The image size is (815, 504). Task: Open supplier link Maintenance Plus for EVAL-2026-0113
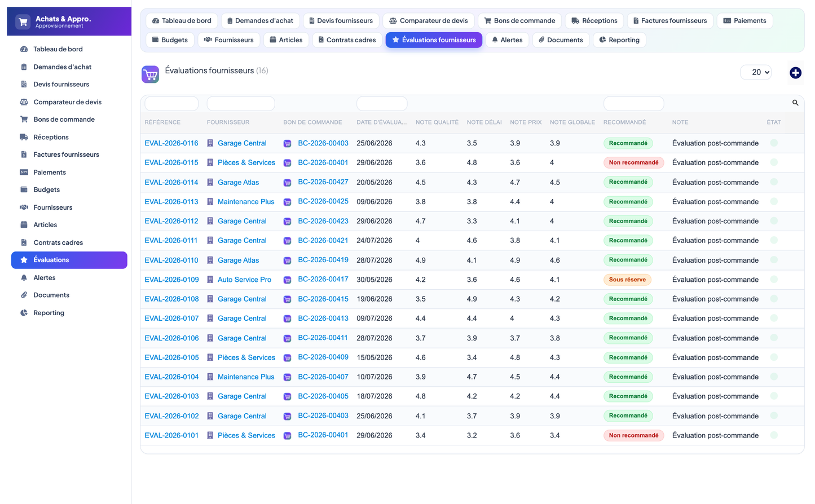246,202
